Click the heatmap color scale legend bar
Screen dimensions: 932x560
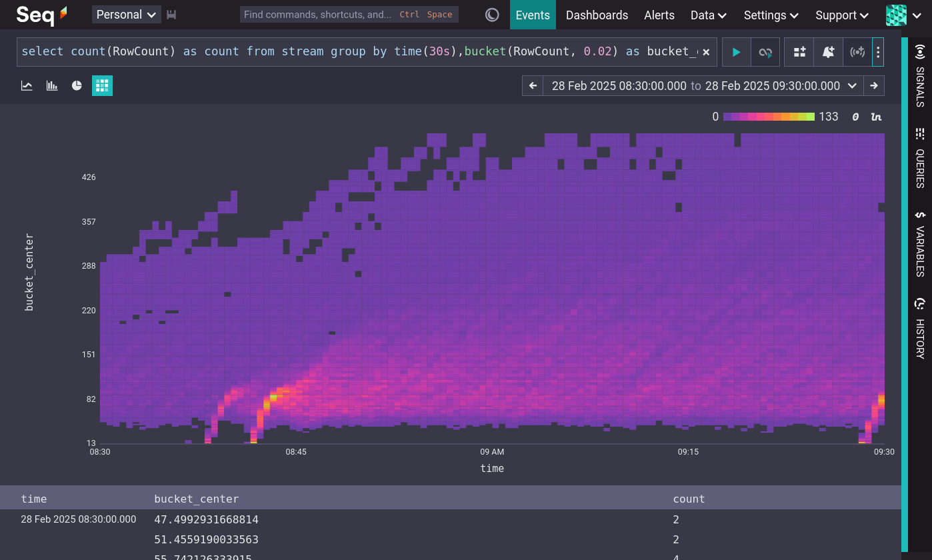pos(769,117)
